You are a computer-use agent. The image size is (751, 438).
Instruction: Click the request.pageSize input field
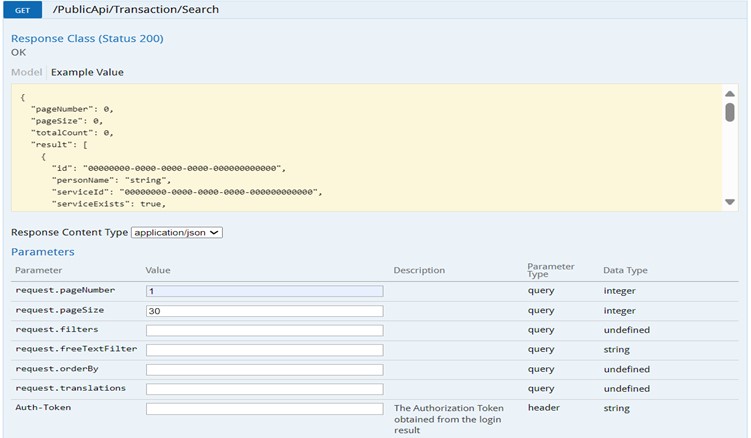[264, 311]
